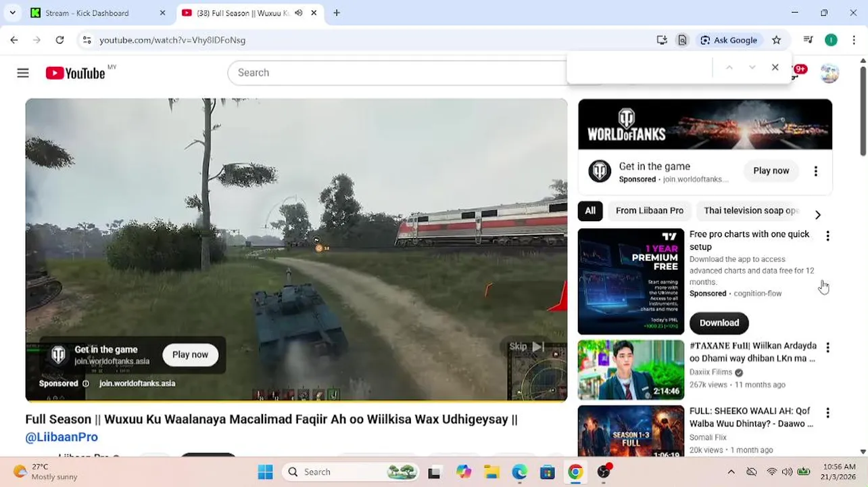The height and width of the screenshot is (487, 868).
Task: Go back with the browser back arrow
Action: click(x=14, y=40)
